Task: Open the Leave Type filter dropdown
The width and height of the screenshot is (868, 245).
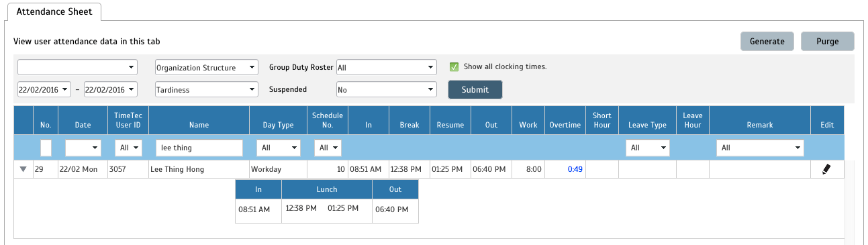Action: click(x=647, y=148)
